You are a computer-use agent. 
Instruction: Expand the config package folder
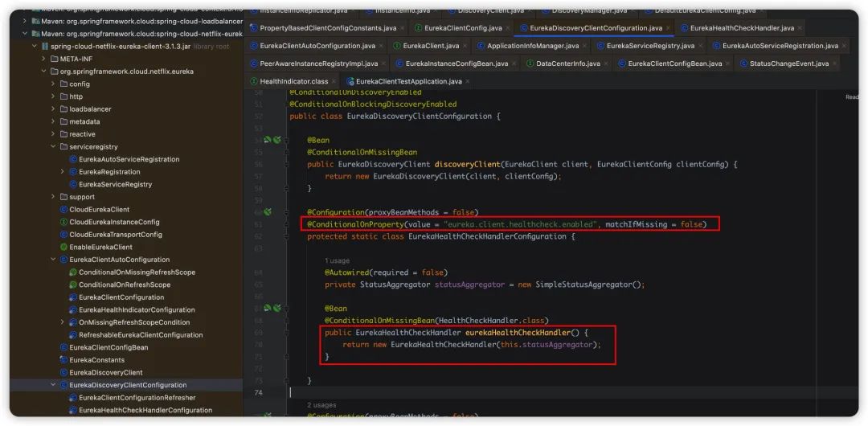(53, 84)
